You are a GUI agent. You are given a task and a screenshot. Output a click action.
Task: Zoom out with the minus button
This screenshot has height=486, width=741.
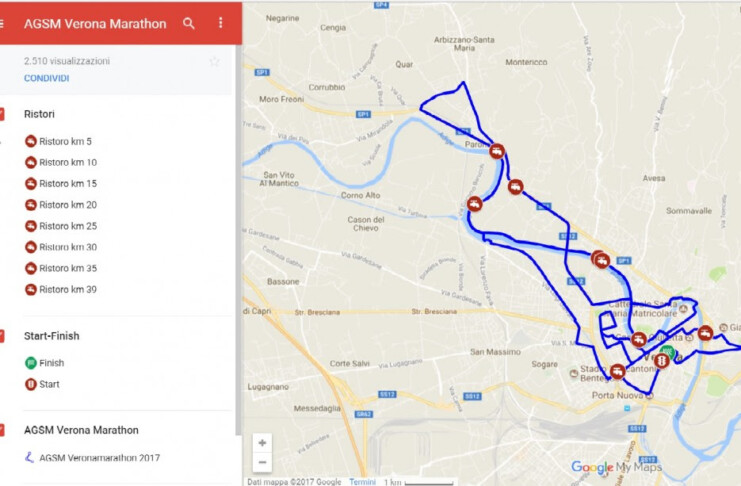pyautogui.click(x=262, y=462)
